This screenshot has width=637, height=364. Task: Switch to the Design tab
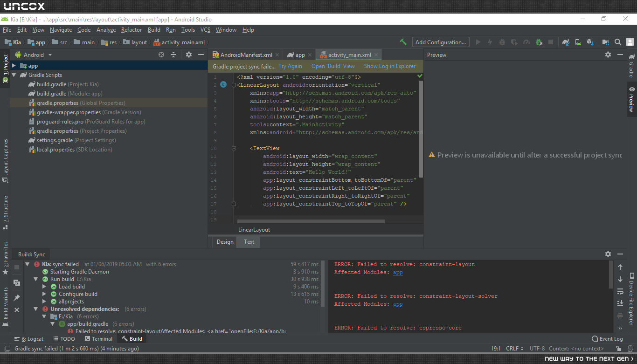coord(225,242)
